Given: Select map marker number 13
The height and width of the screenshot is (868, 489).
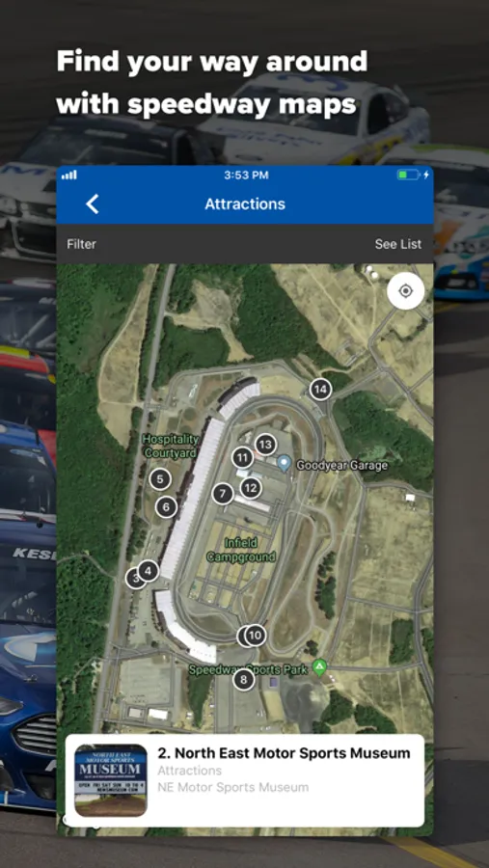Looking at the screenshot, I should coord(266,444).
